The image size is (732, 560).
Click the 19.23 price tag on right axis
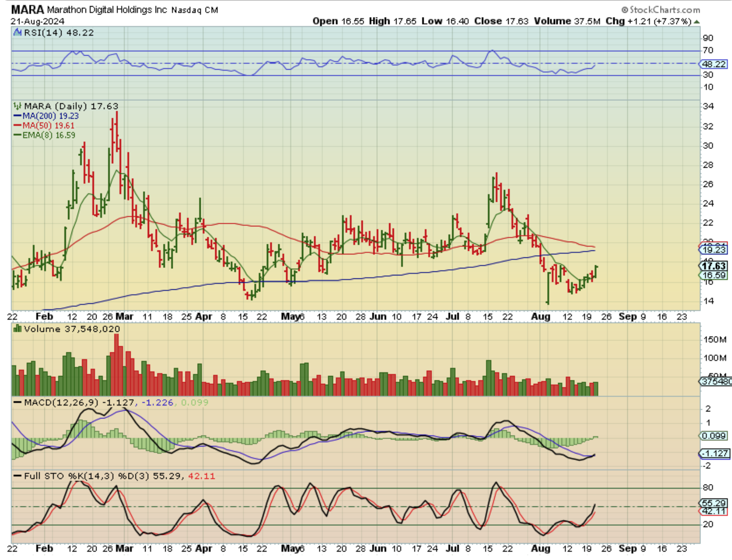pyautogui.click(x=713, y=250)
